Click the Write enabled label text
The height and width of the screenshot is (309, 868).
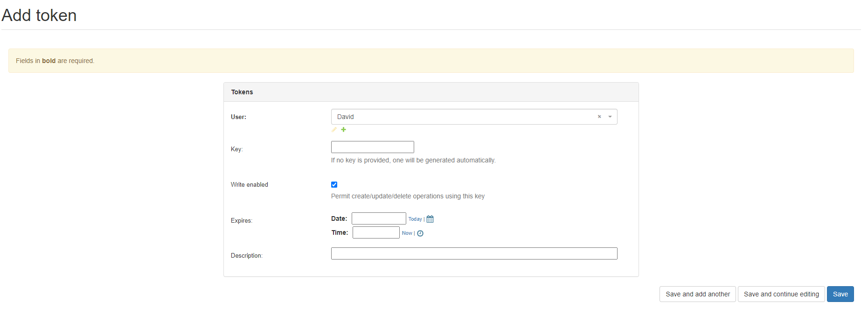pyautogui.click(x=250, y=185)
